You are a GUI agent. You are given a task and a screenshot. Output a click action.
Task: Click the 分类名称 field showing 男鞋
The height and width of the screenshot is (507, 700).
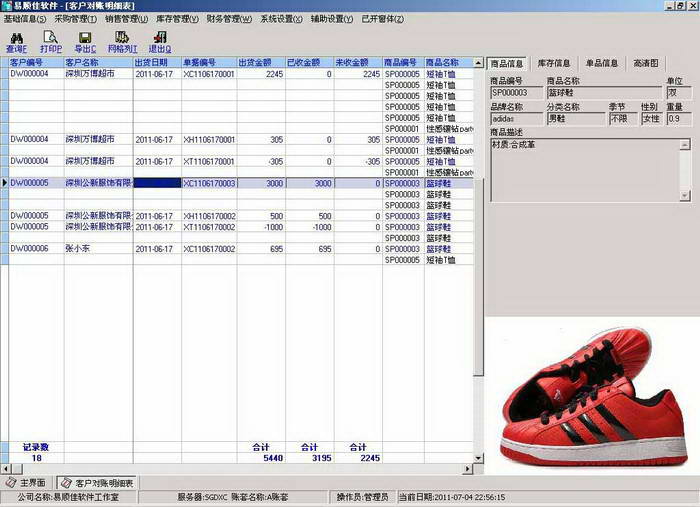pos(576,119)
